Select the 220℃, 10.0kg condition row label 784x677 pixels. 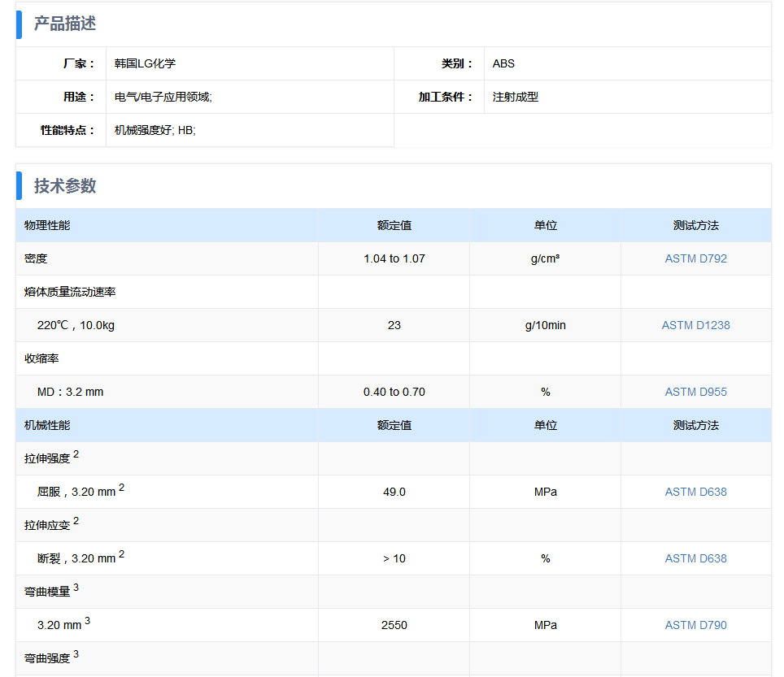click(76, 325)
